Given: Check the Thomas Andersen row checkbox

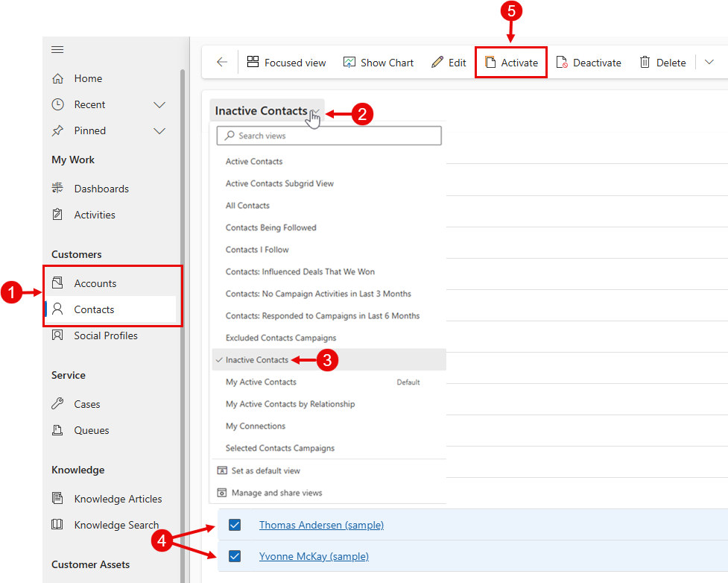Looking at the screenshot, I should tap(235, 525).
